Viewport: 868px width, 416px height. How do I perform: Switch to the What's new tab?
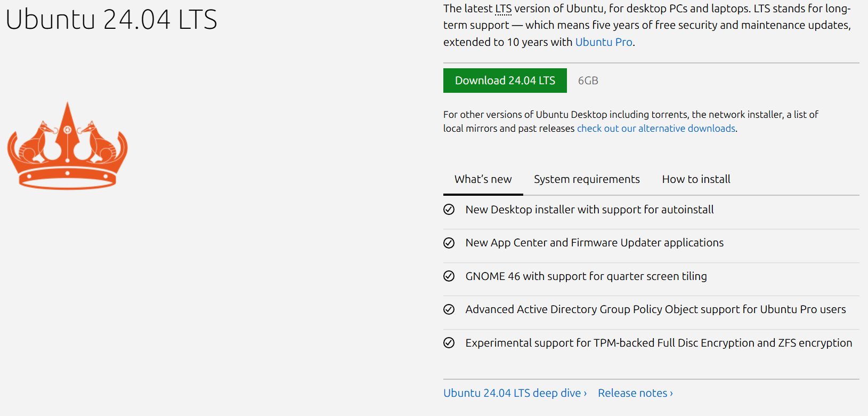[x=483, y=180]
